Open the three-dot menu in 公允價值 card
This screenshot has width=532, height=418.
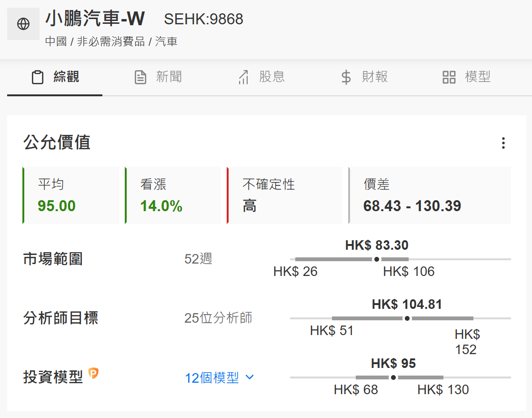(503, 143)
